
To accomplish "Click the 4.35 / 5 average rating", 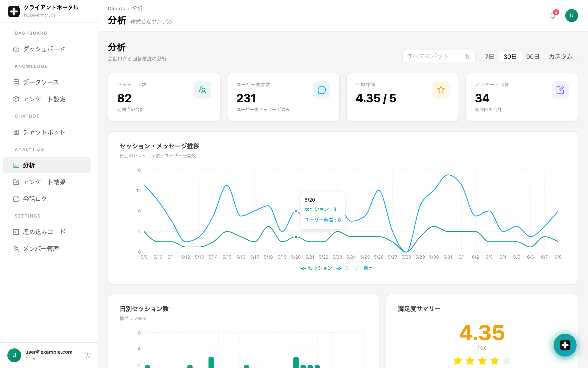I will click(376, 98).
